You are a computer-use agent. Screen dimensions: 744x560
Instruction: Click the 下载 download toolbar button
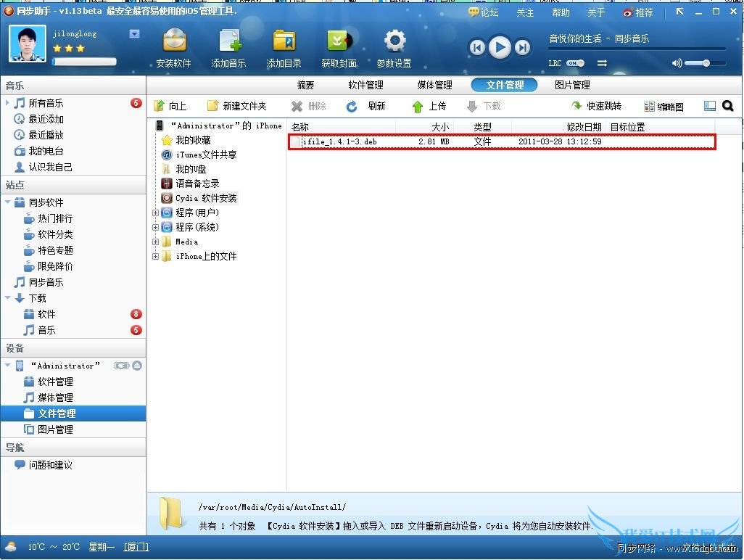484,106
